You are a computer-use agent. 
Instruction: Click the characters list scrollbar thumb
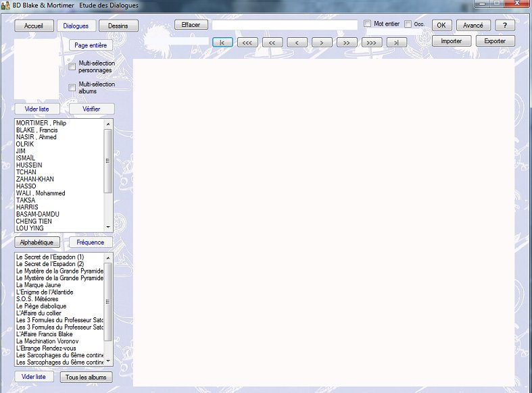pos(108,161)
